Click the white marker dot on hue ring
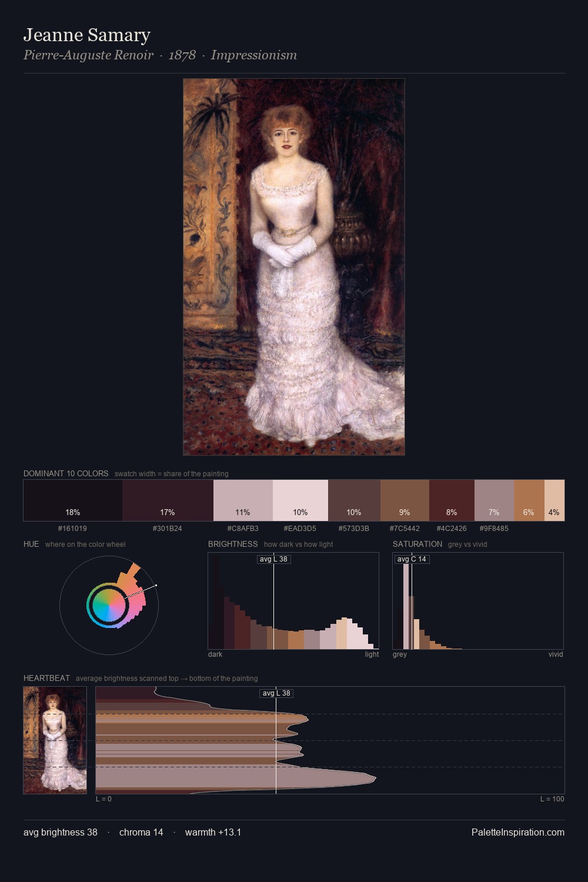The height and width of the screenshot is (882, 588). pos(156,585)
